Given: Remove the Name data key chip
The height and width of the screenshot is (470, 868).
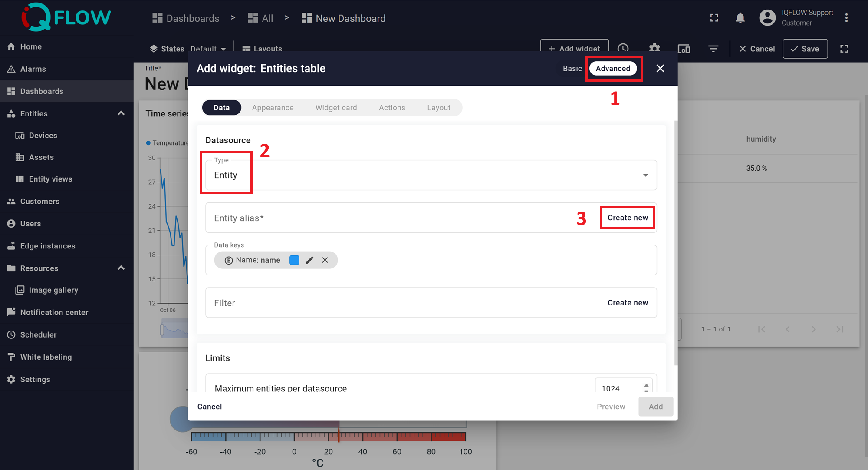Looking at the screenshot, I should pos(325,260).
